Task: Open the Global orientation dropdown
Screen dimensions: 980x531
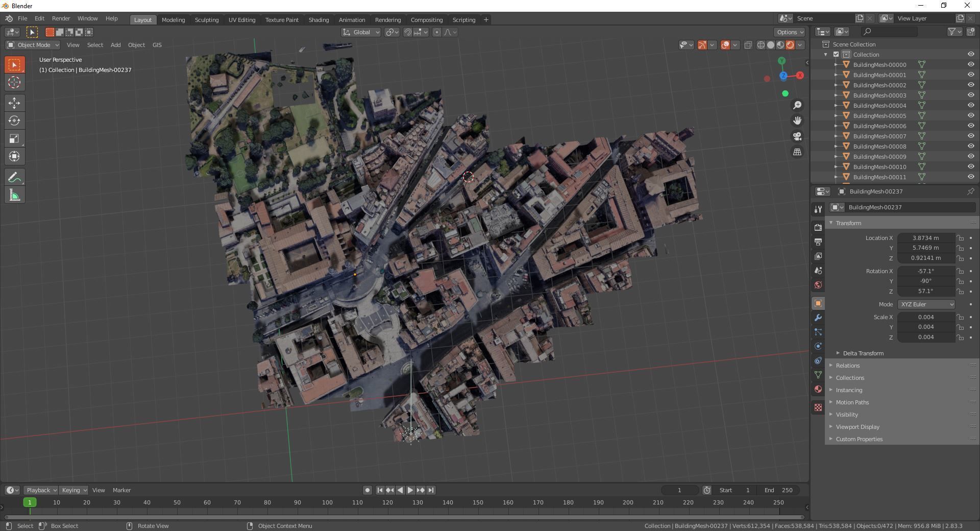Action: coord(361,32)
